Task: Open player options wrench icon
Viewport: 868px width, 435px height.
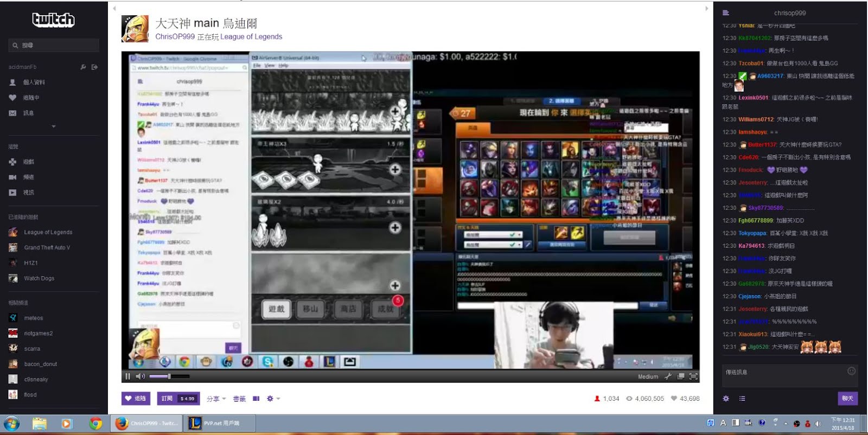Action: pos(668,376)
